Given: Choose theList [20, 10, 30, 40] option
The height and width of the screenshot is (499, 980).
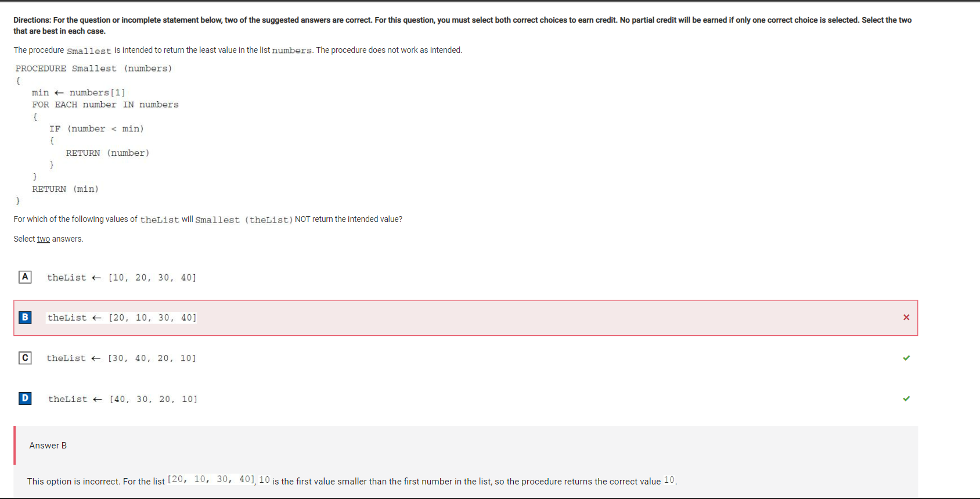Looking at the screenshot, I should pos(122,318).
